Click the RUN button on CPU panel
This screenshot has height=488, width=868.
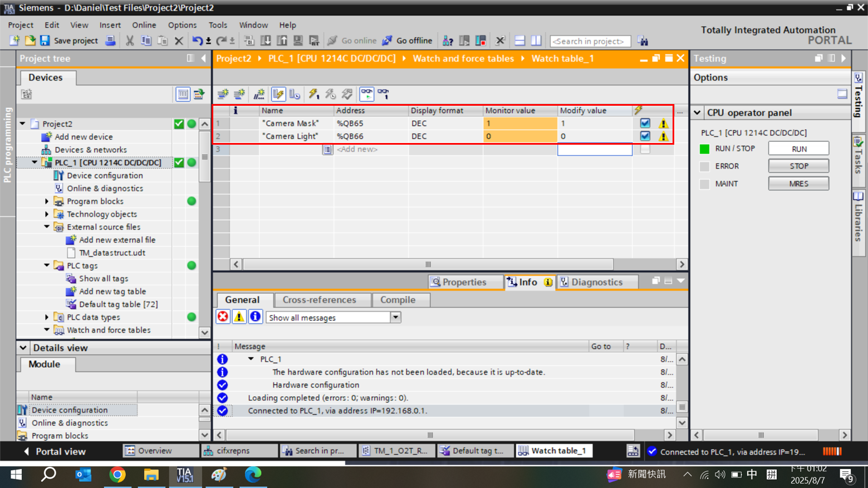pos(799,149)
